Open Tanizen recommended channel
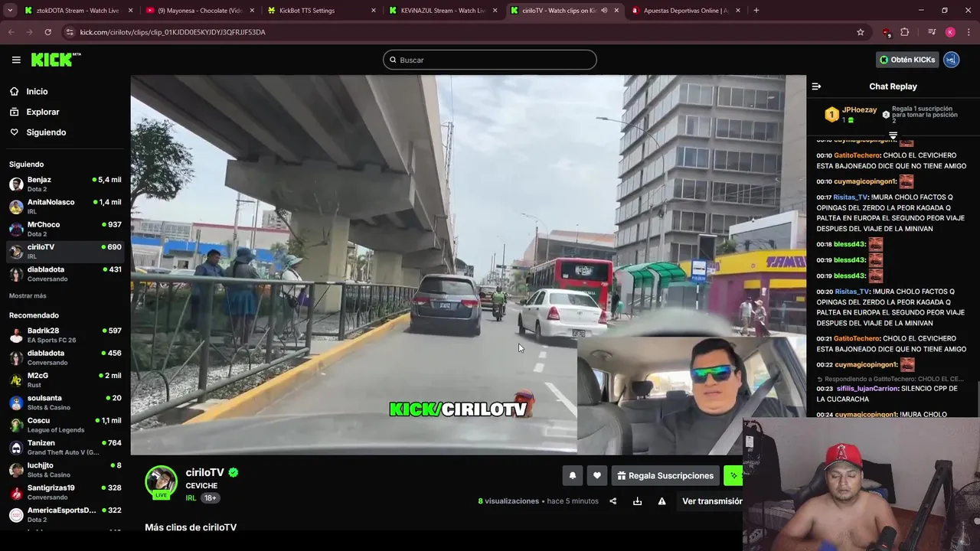Viewport: 980px width, 551px height. tap(65, 447)
